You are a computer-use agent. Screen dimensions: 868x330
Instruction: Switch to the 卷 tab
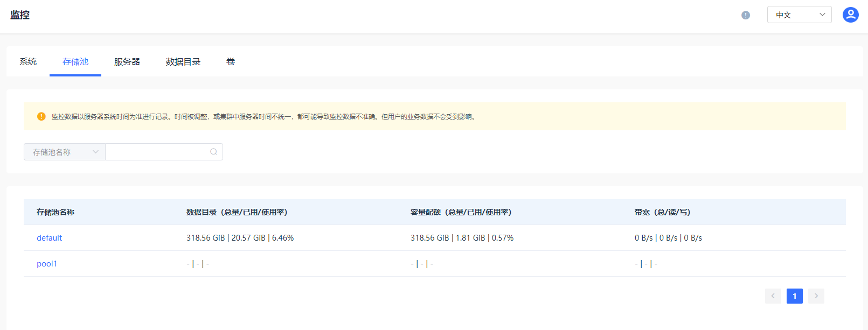[231, 61]
